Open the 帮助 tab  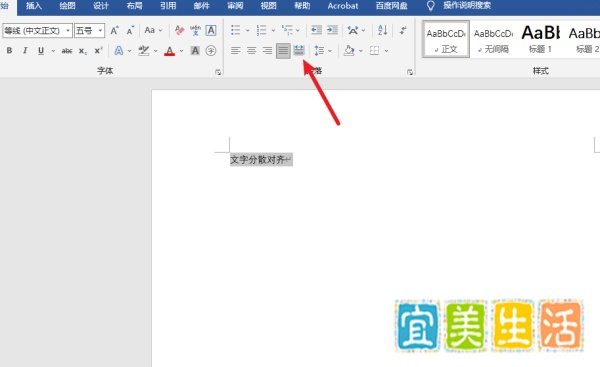coord(302,6)
